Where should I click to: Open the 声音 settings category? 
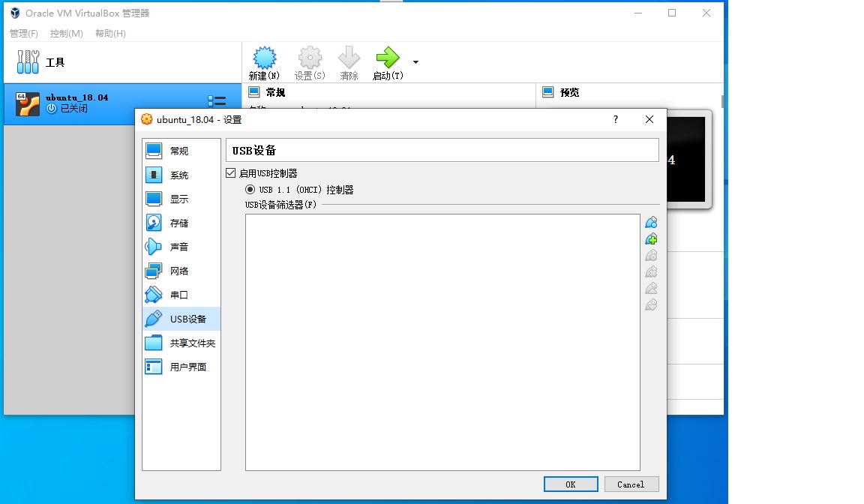181,247
